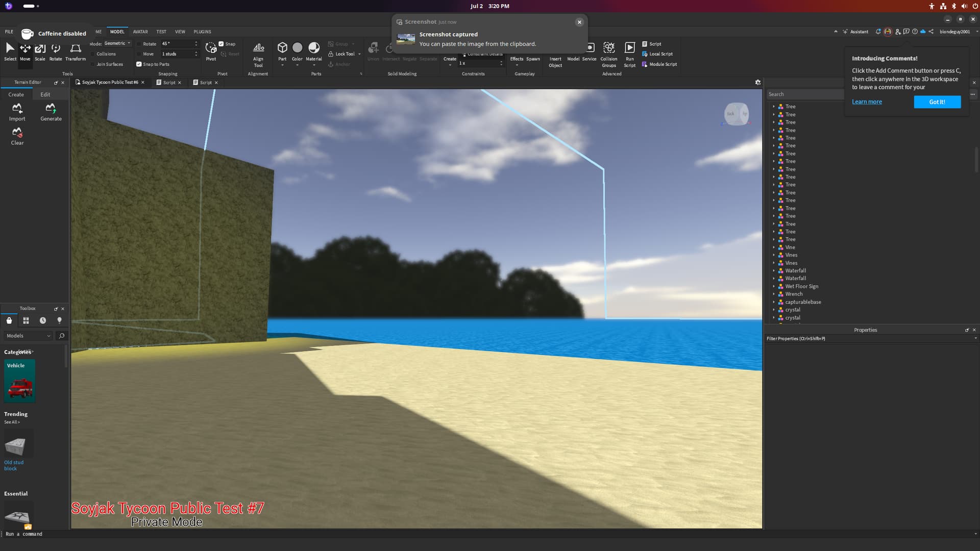Viewport: 980px width, 551px height.
Task: Enable the Collisions checkbox
Action: (93, 54)
